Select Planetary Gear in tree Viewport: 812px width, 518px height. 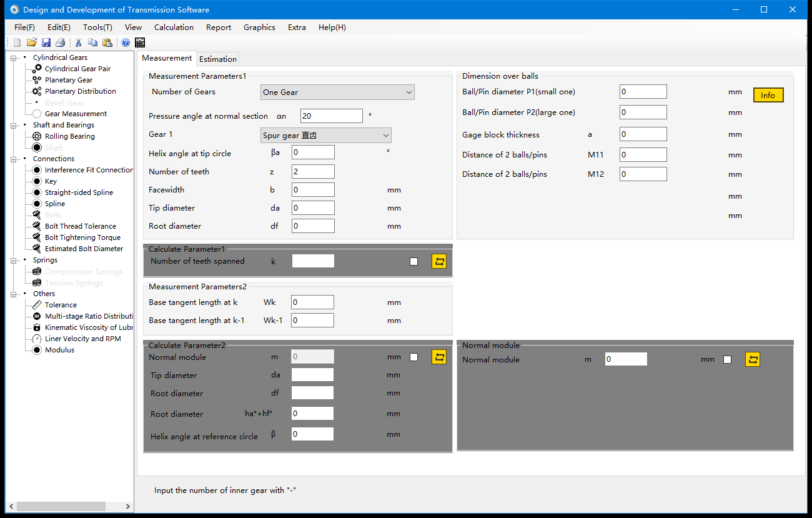(x=69, y=80)
